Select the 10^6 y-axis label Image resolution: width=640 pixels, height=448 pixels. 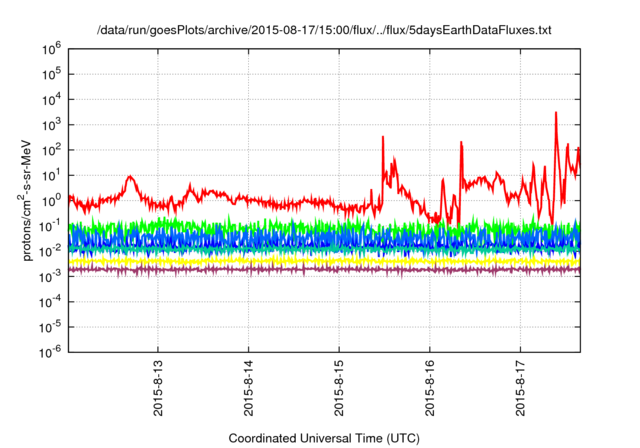[x=51, y=49]
